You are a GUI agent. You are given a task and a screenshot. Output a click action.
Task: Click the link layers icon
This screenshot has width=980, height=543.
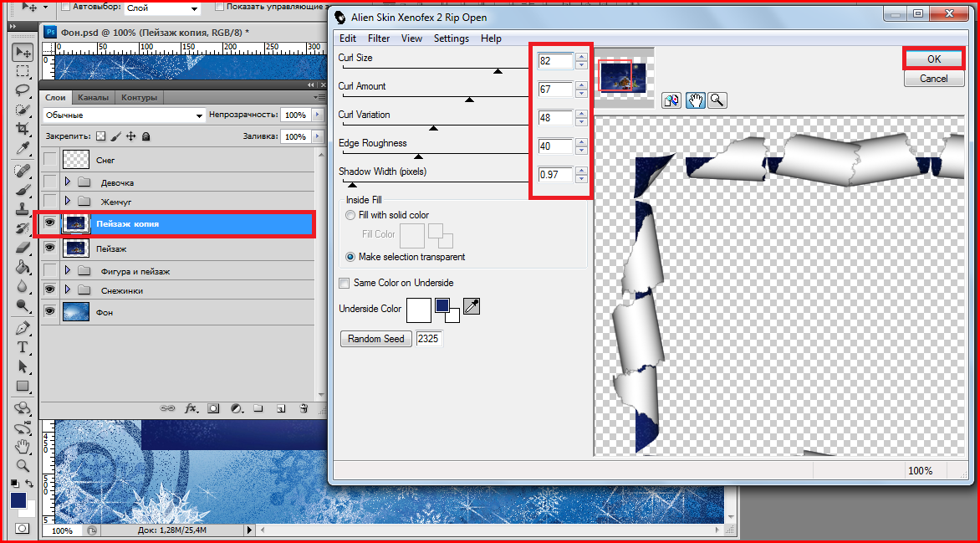[167, 408]
